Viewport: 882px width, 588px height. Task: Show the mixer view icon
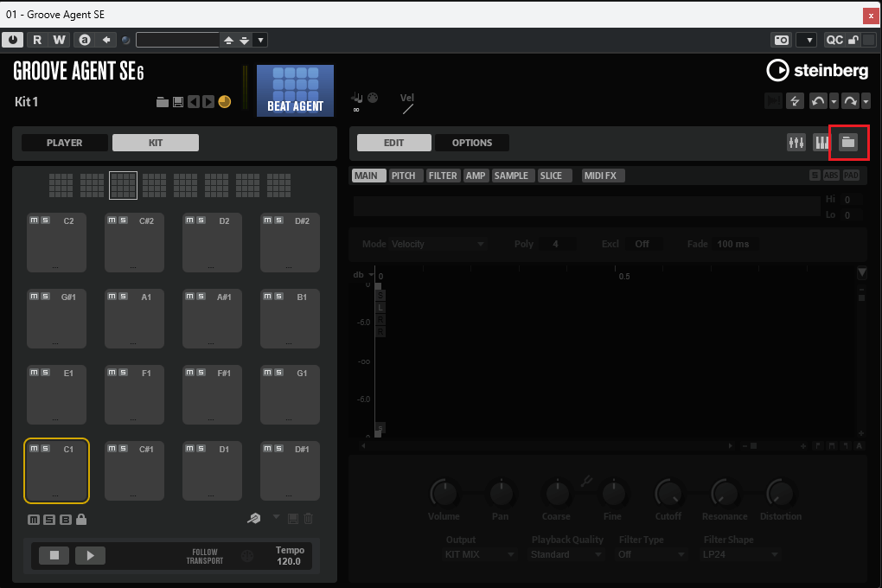pyautogui.click(x=796, y=143)
